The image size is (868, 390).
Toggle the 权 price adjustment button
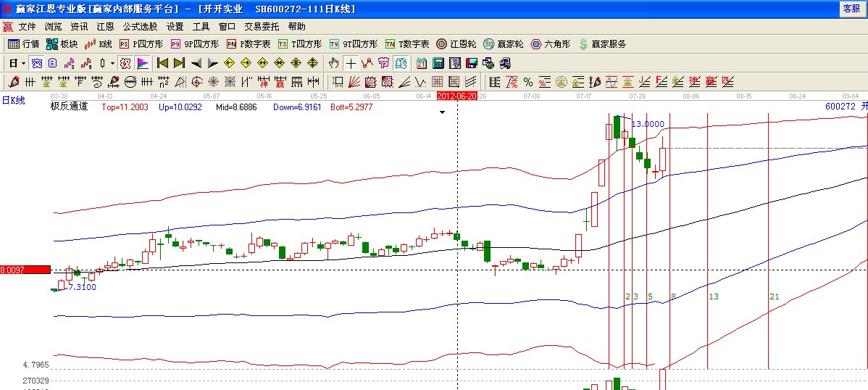pyautogui.click(x=125, y=63)
